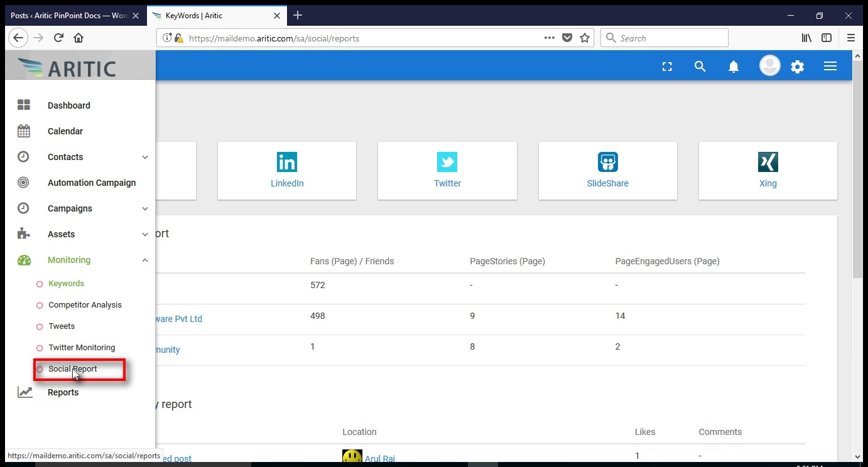Open the LinkedIn card
The height and width of the screenshot is (467, 868).
287,171
